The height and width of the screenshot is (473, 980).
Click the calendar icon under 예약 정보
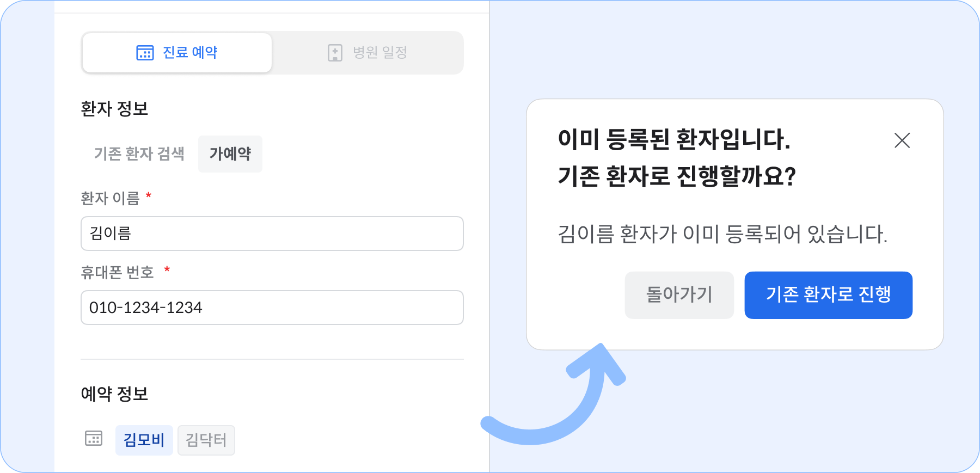(94, 438)
